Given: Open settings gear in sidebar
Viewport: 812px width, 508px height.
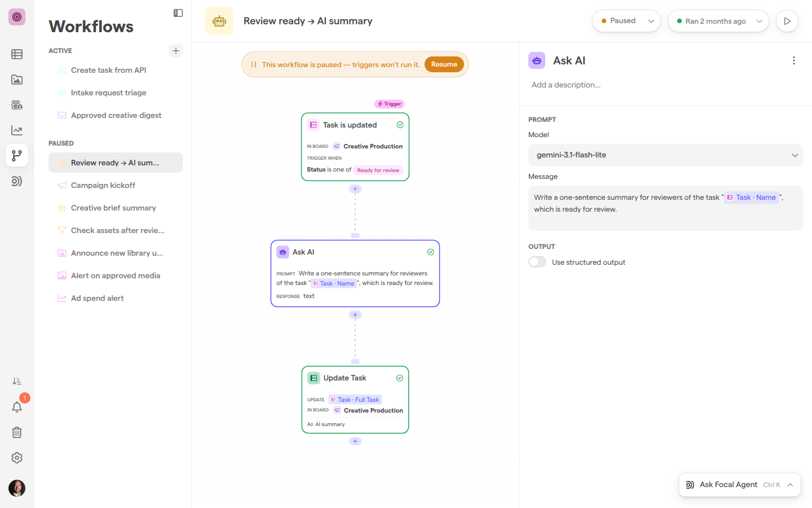Looking at the screenshot, I should pyautogui.click(x=17, y=458).
